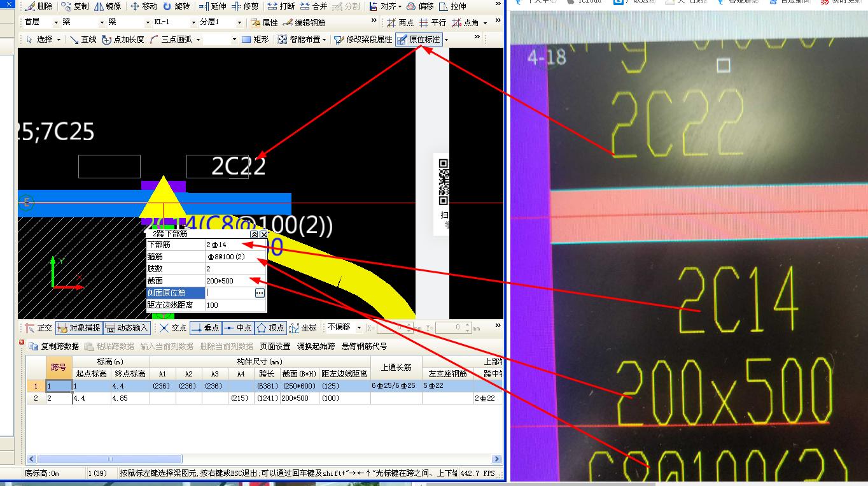Select the 点加长度 point-plus-length tool
This screenshot has height=486, width=868.
(123, 39)
